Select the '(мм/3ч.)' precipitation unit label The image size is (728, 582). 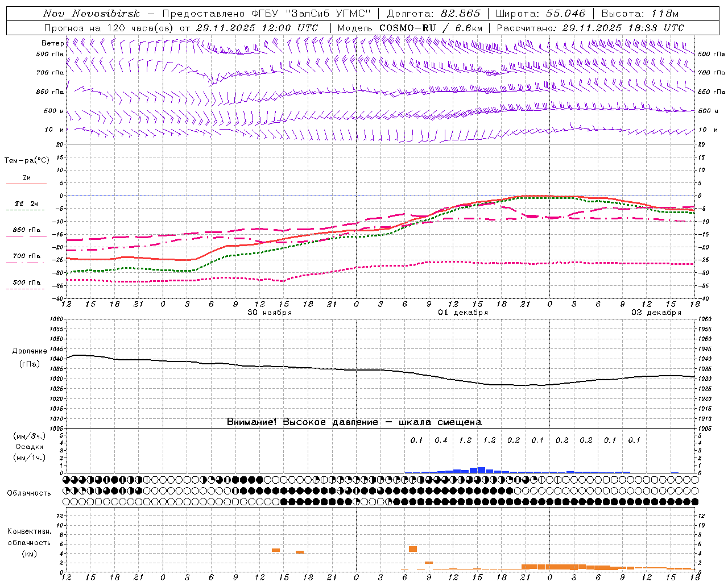30,436
